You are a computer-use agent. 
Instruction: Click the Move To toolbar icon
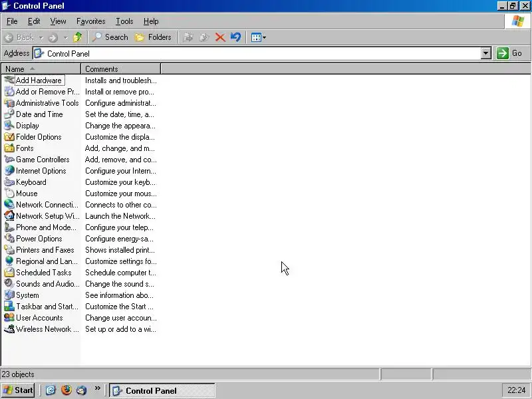point(188,37)
